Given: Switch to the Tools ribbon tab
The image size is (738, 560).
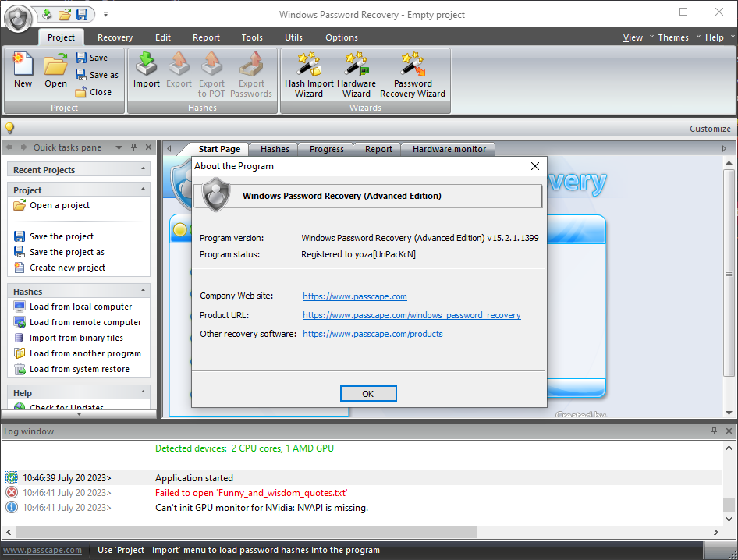Looking at the screenshot, I should tap(252, 37).
